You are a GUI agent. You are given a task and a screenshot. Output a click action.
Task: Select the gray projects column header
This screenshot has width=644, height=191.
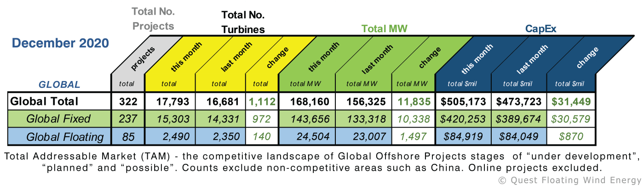143,58
